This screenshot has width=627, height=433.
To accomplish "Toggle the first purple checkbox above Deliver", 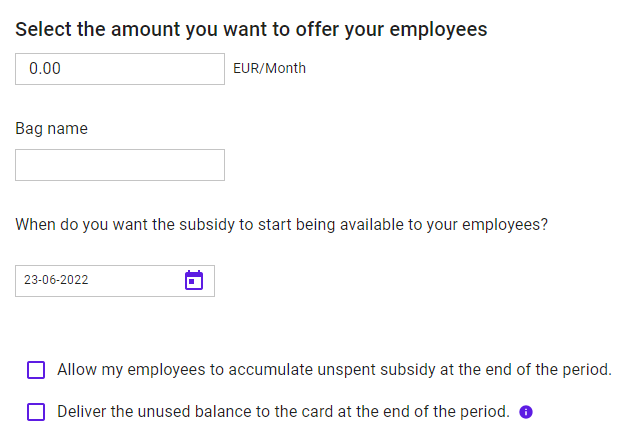I will [36, 370].
